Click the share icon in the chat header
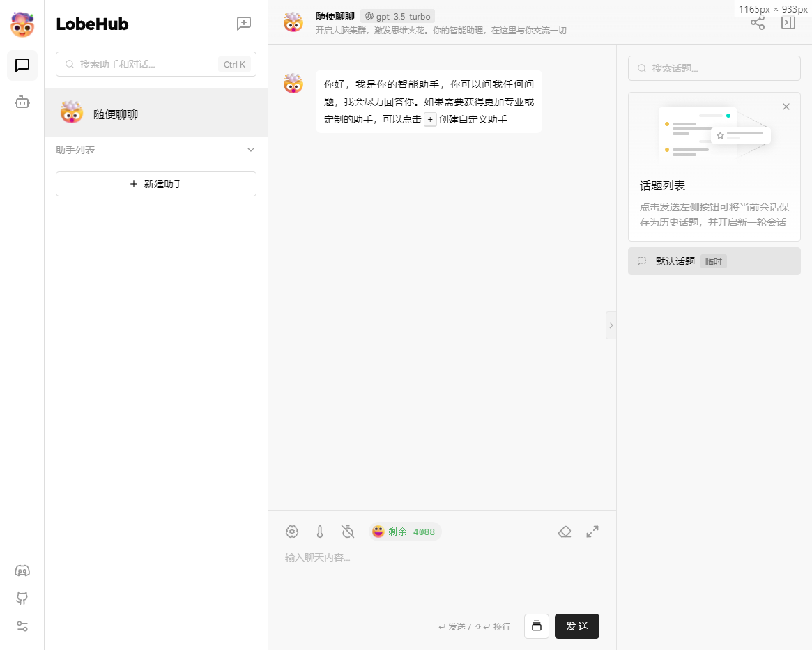The height and width of the screenshot is (650, 812). pyautogui.click(x=758, y=23)
